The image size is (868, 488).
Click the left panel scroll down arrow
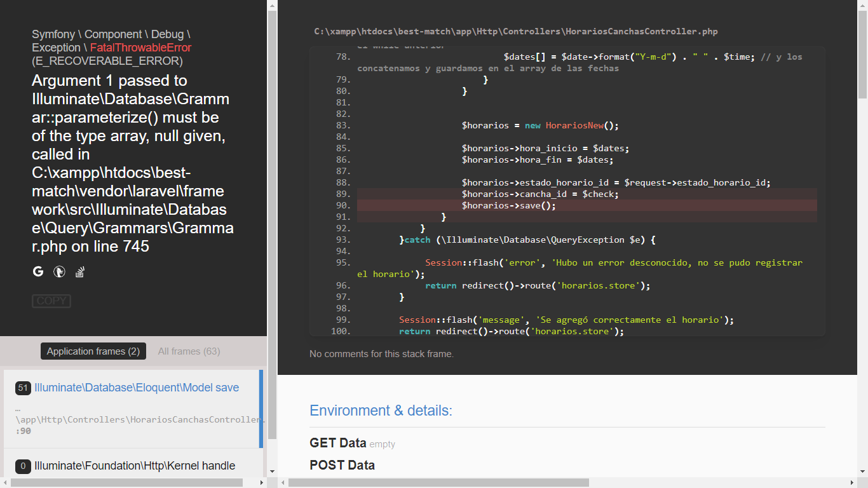[x=272, y=471]
